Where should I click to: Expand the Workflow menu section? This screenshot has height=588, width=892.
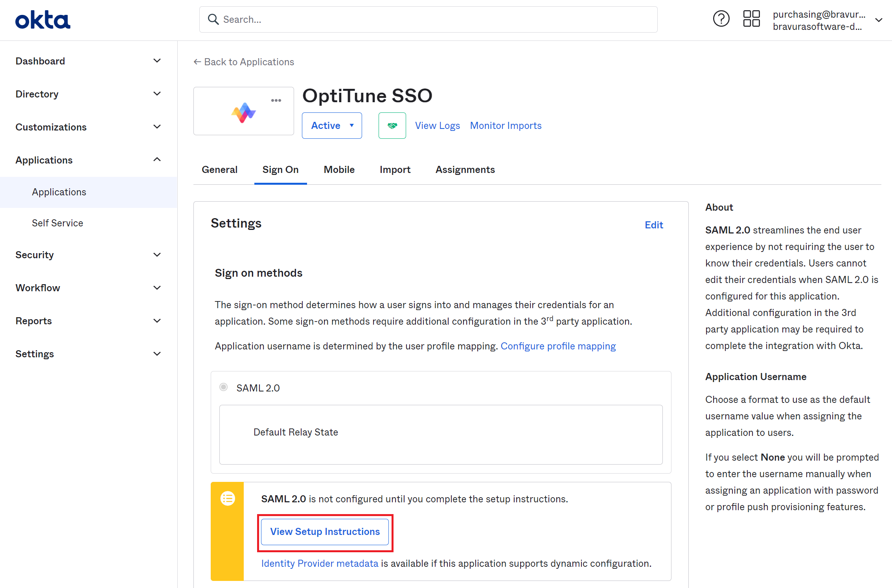pos(88,288)
